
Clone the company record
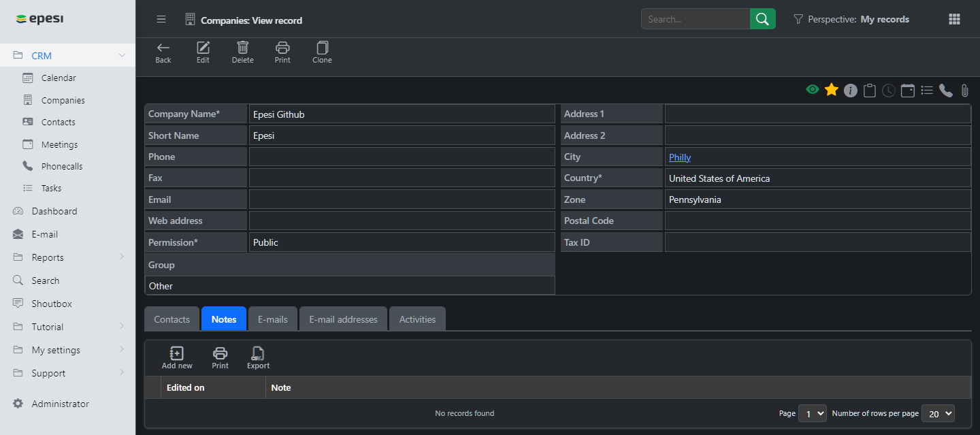[322, 52]
